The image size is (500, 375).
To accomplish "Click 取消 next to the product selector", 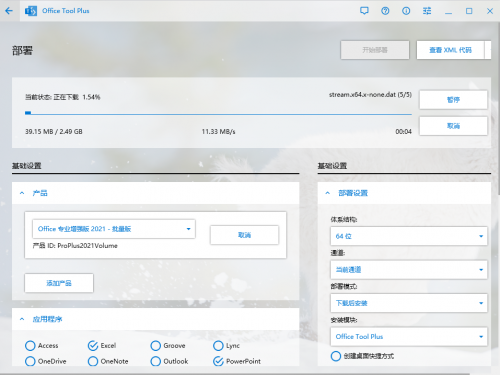I will click(x=244, y=235).
